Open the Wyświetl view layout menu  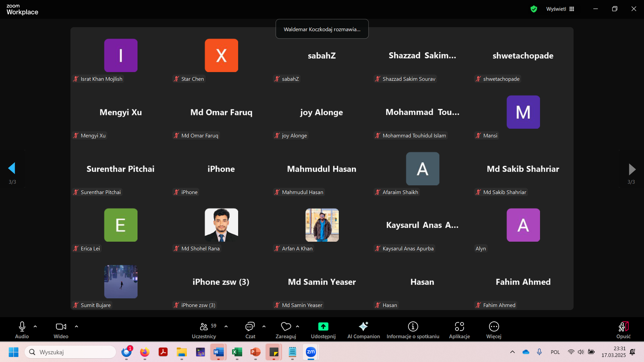tap(560, 9)
